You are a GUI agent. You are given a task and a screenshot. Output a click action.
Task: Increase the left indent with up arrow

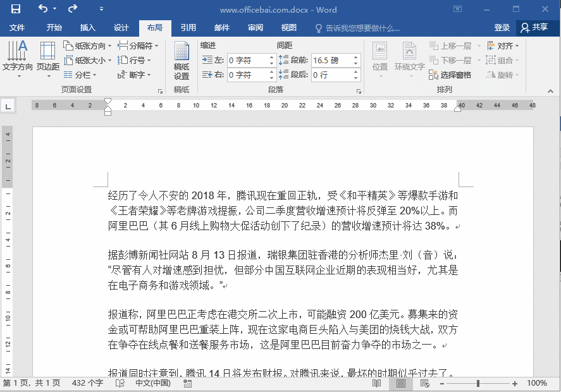(x=272, y=58)
